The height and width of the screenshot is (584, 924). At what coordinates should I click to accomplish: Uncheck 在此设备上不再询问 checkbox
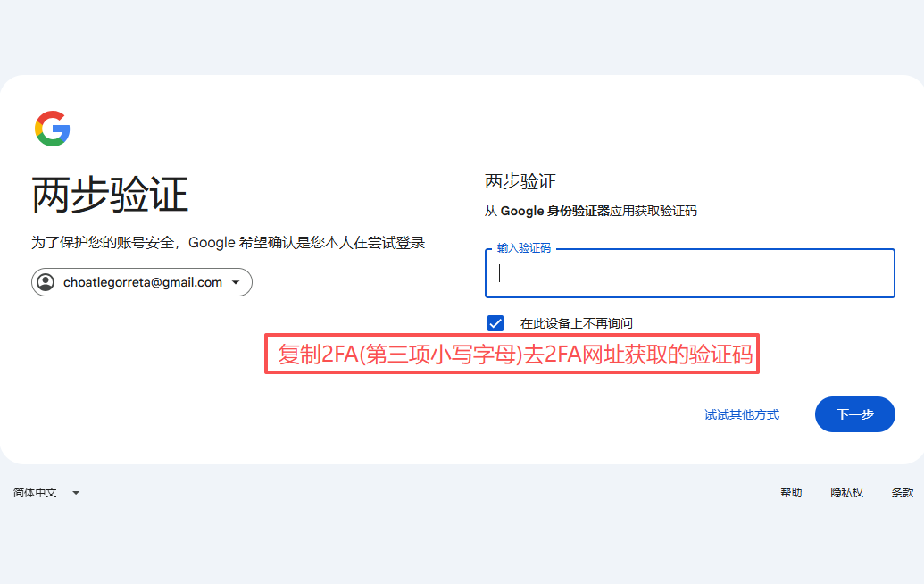click(x=495, y=323)
